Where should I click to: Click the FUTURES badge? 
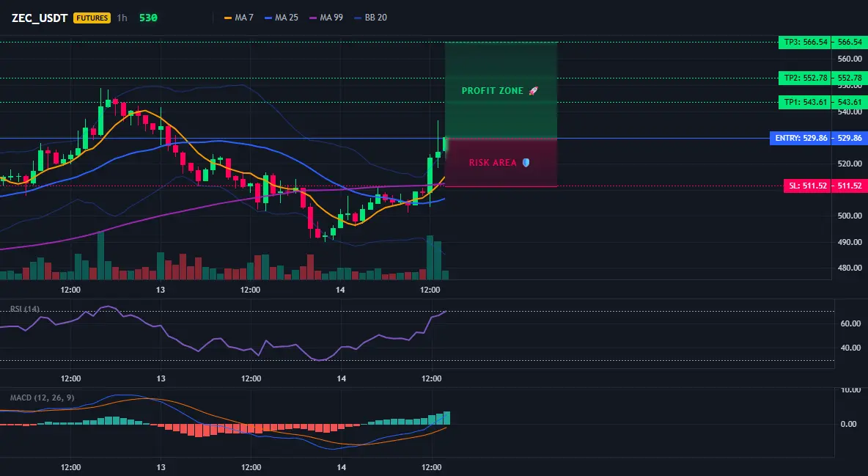tap(92, 18)
